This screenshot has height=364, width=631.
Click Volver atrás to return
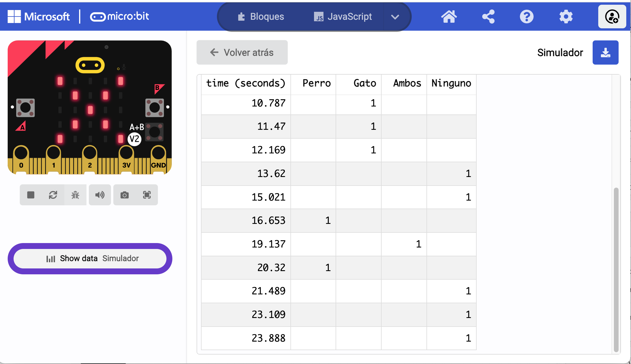[x=242, y=52]
